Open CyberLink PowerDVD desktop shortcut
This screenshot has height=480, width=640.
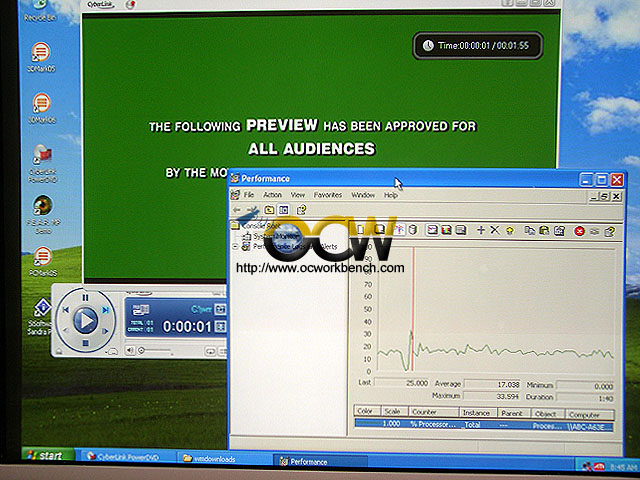43,163
